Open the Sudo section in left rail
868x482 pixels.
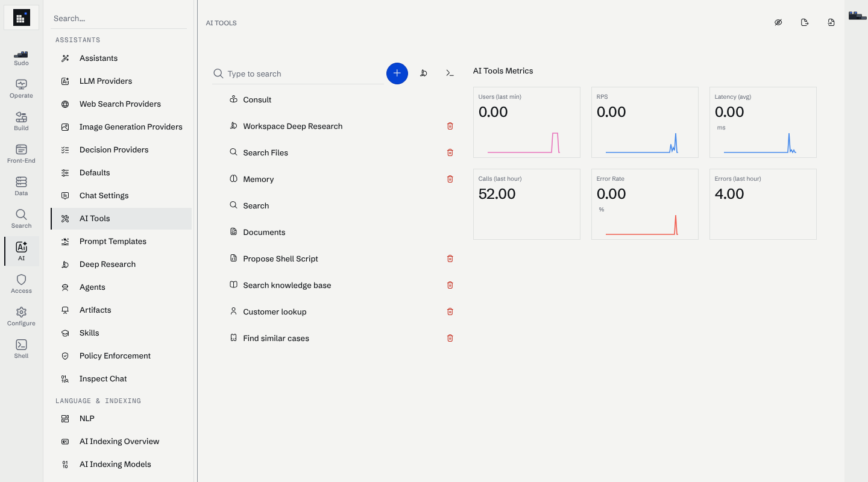[x=21, y=58]
